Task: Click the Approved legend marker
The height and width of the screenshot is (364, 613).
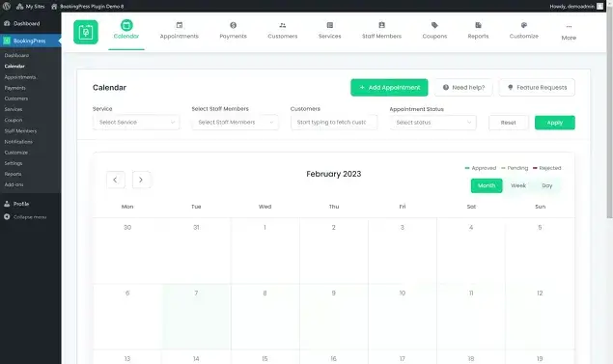Action: [x=467, y=168]
